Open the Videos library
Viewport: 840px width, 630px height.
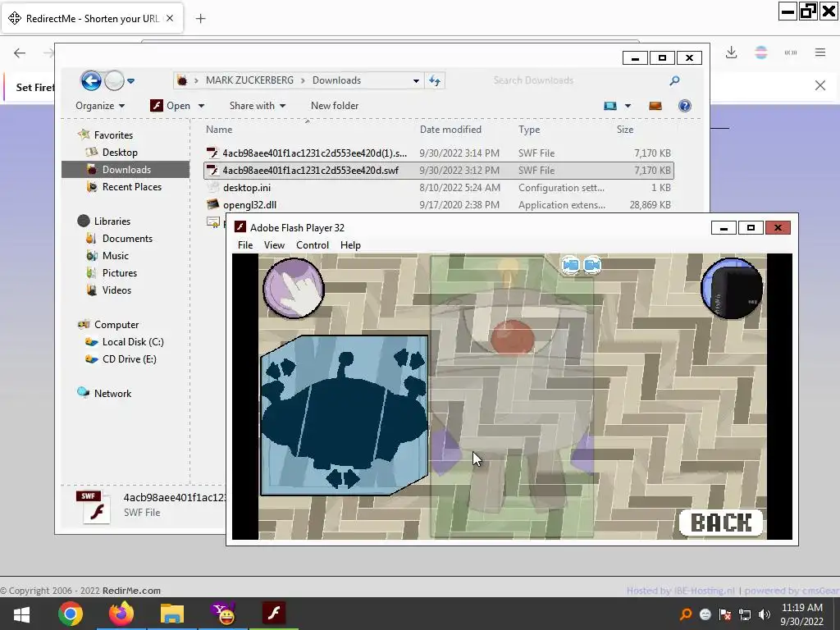(116, 290)
